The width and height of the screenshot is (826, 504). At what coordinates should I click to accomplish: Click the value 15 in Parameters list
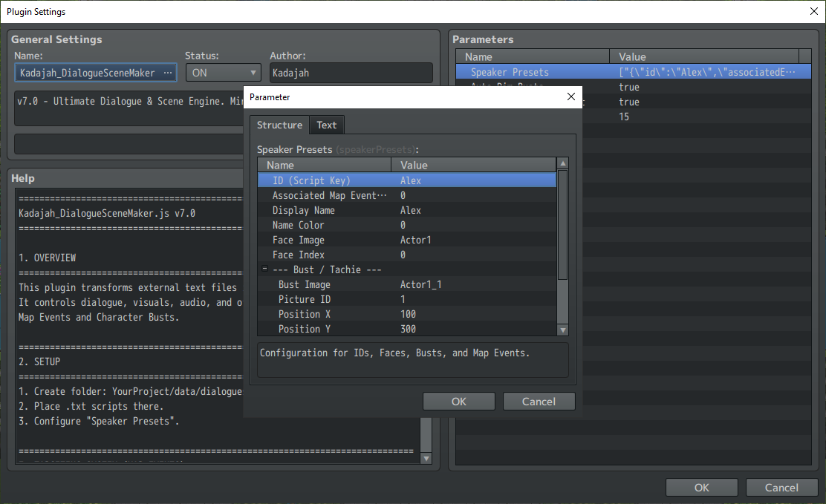[x=624, y=117]
